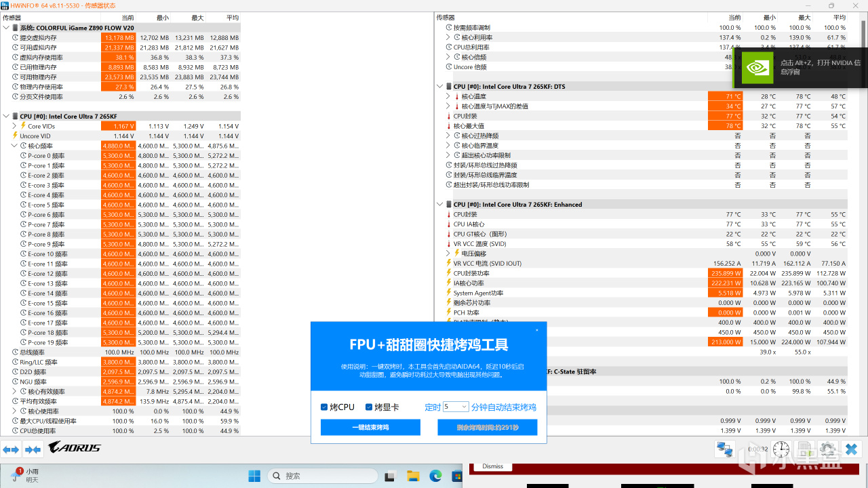
Task: Click the AORUS logo in the toolbar
Action: [75, 447]
